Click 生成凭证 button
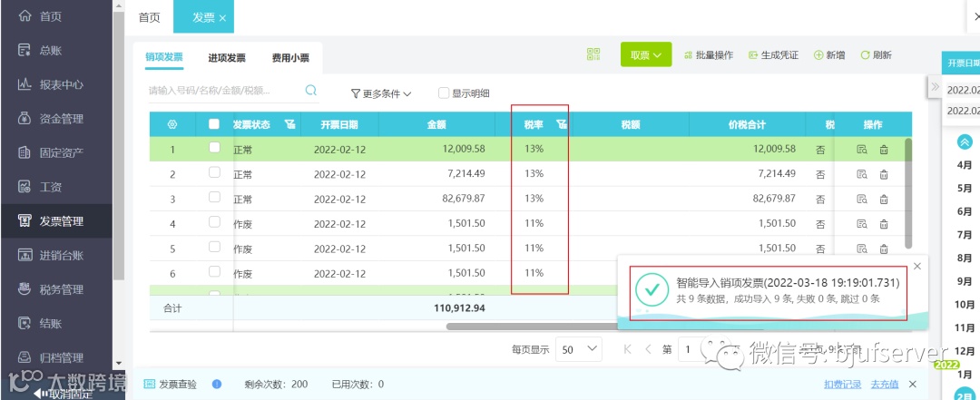The height and width of the screenshot is (400, 980). (774, 55)
